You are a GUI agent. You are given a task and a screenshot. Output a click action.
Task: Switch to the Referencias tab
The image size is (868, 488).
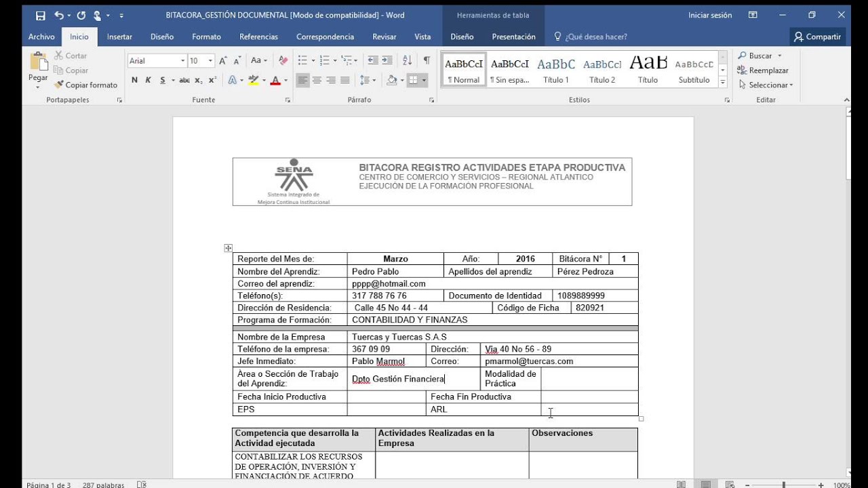pos(258,37)
